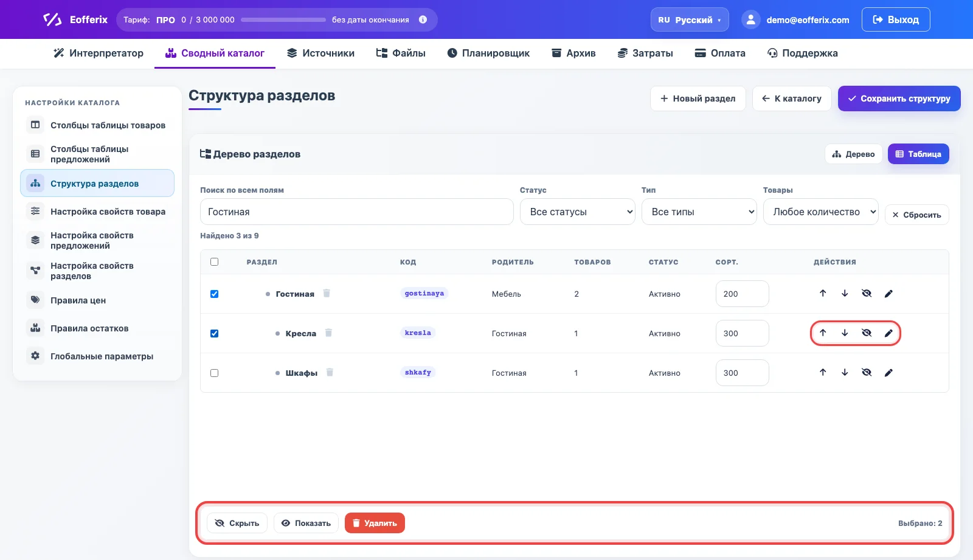The image size is (973, 560).
Task: Open the Оплата tab
Action: (720, 54)
